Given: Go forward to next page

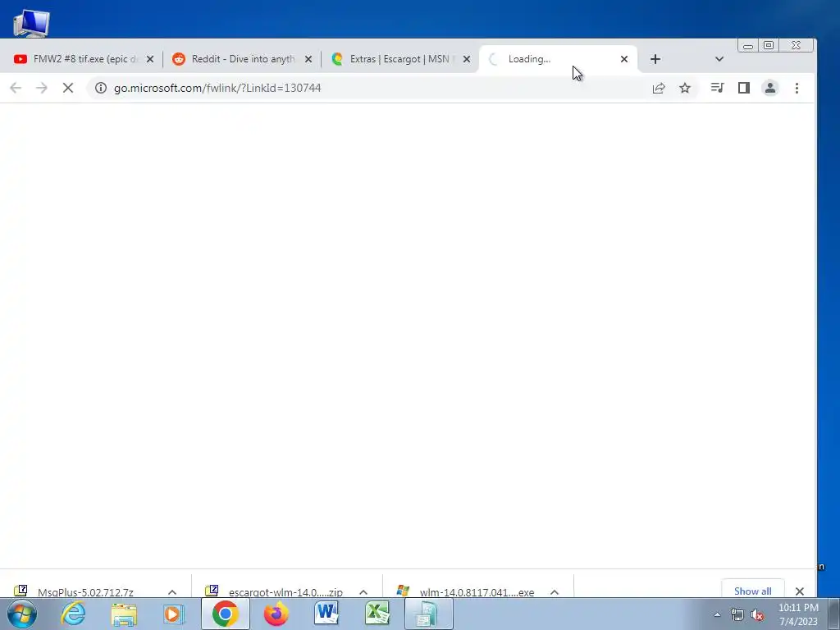Looking at the screenshot, I should click(x=41, y=88).
